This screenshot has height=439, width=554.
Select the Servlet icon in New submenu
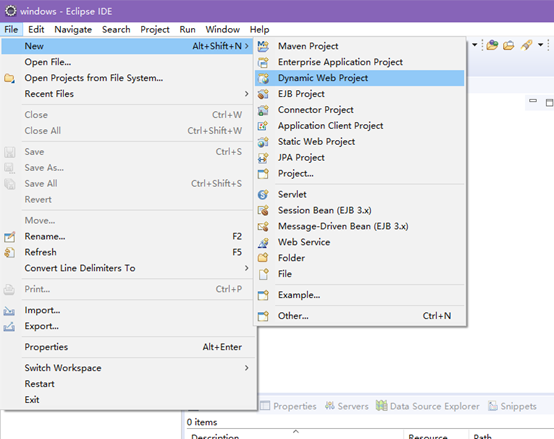pyautogui.click(x=263, y=195)
